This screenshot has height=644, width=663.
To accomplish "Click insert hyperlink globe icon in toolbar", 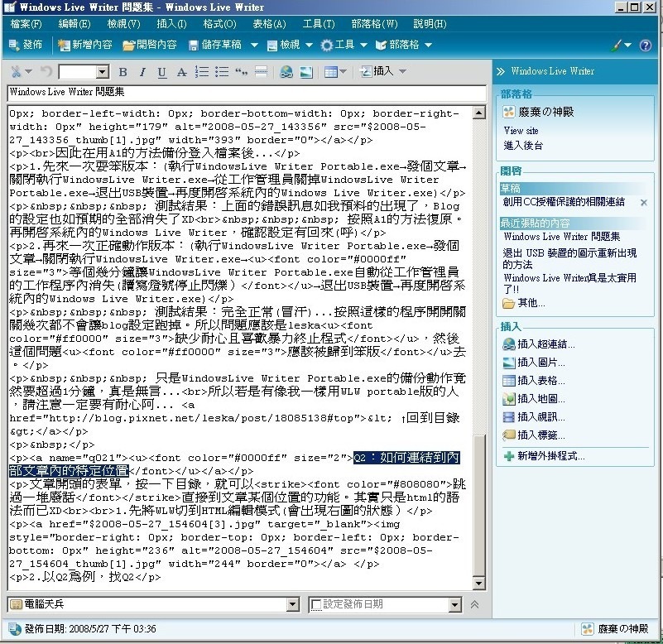I will tap(286, 72).
